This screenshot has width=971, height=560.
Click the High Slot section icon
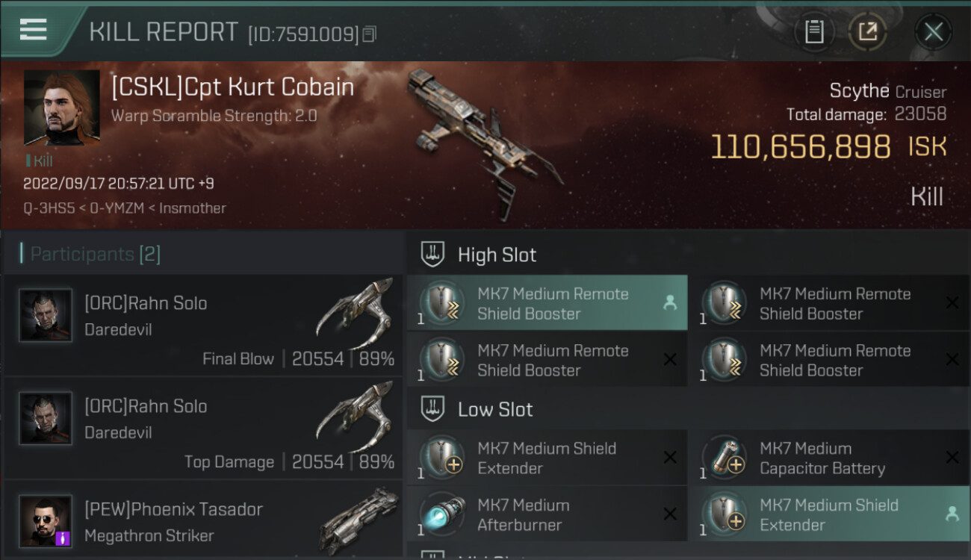[433, 255]
